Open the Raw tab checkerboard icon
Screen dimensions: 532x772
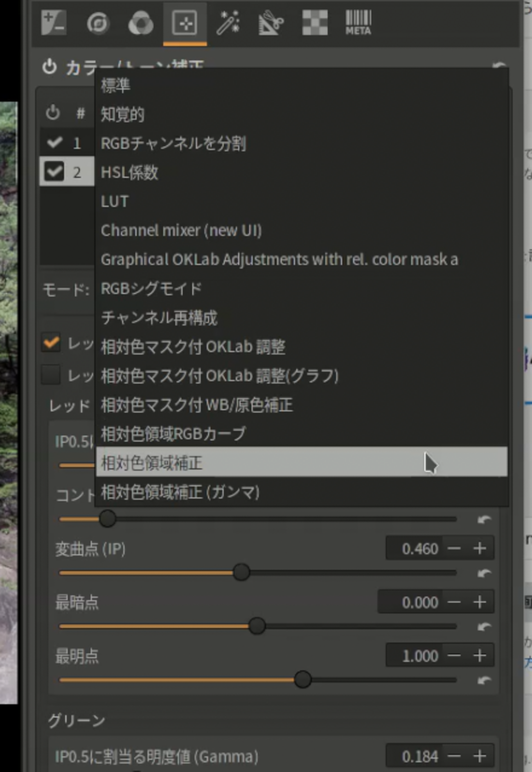pyautogui.click(x=315, y=23)
